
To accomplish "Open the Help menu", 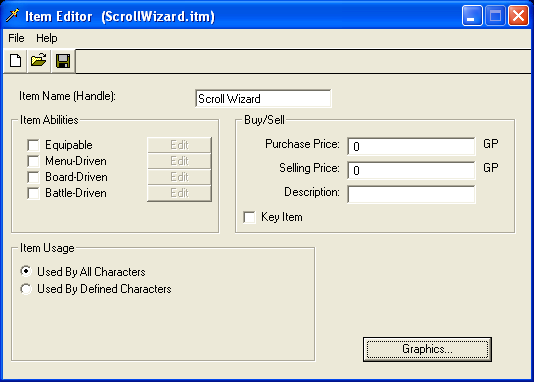I will point(47,38).
